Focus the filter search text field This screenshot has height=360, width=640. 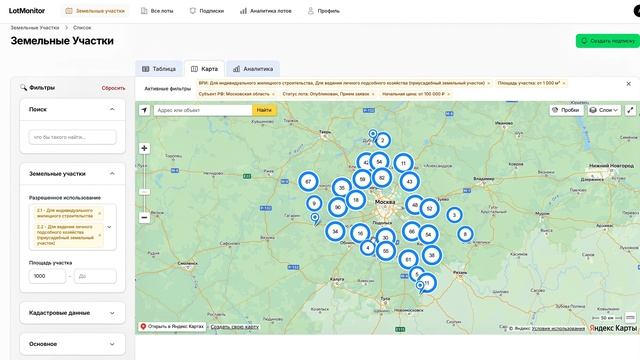(x=72, y=137)
